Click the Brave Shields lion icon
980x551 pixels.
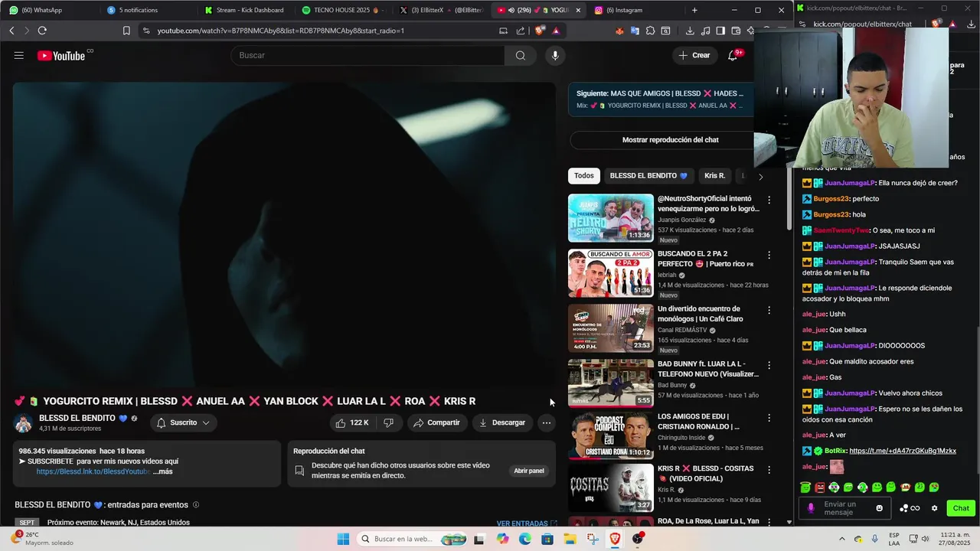(540, 31)
